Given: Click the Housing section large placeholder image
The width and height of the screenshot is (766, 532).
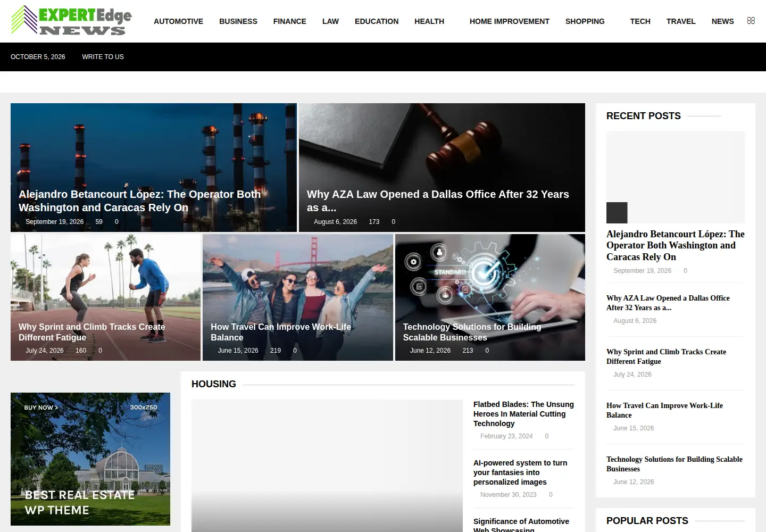Looking at the screenshot, I should pos(327,465).
